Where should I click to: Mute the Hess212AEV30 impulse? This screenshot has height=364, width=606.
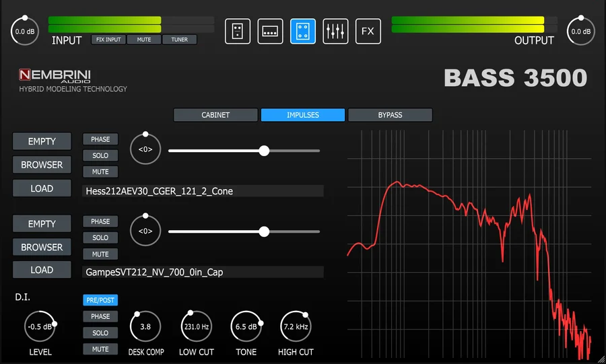pos(100,172)
